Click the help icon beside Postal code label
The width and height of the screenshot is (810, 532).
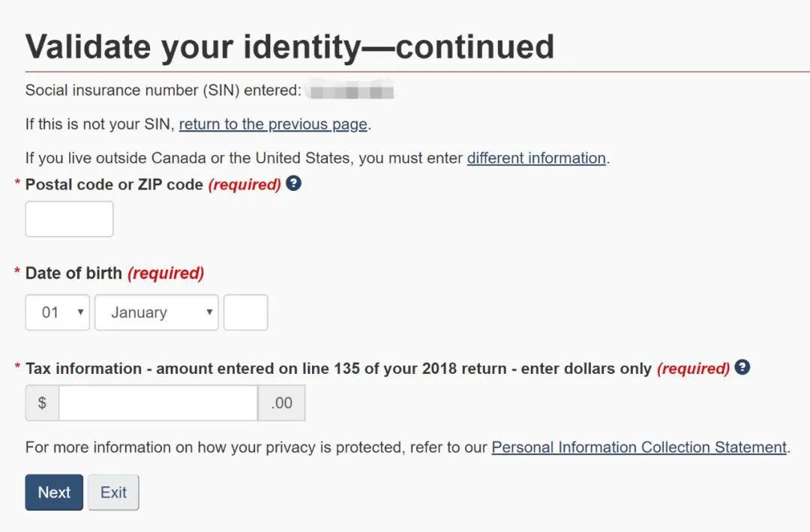[x=294, y=183]
